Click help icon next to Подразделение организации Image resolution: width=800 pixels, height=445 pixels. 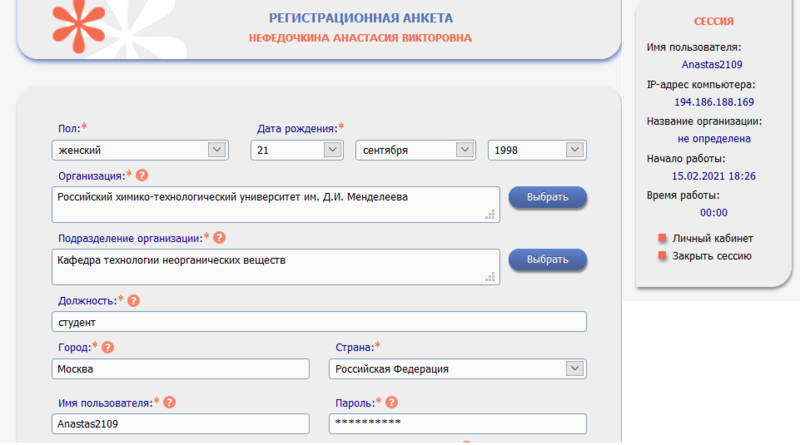coord(219,238)
